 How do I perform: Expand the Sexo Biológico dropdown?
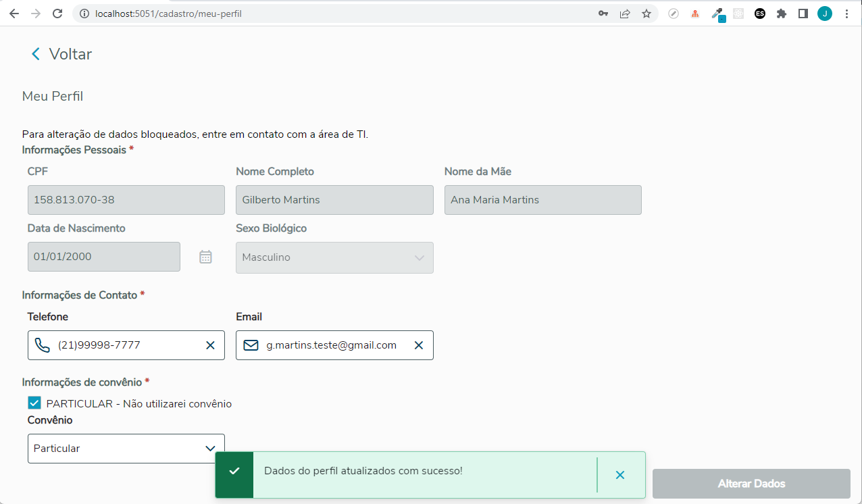[419, 257]
